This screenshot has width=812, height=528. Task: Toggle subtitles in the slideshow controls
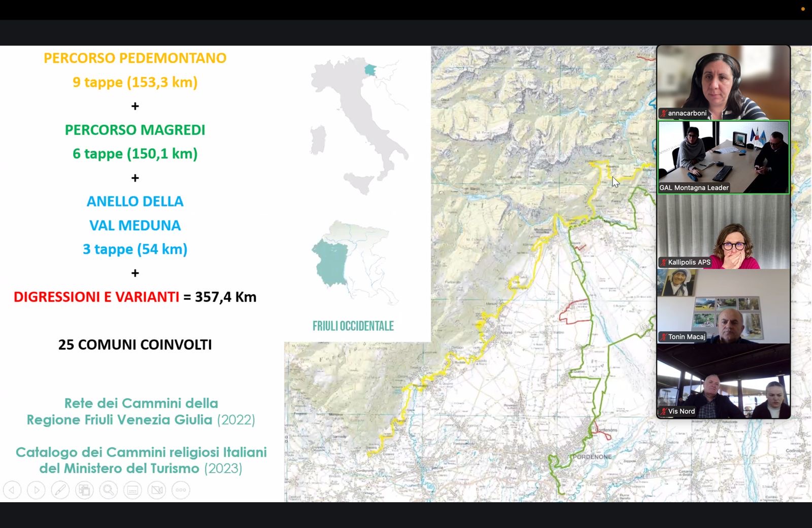132,490
